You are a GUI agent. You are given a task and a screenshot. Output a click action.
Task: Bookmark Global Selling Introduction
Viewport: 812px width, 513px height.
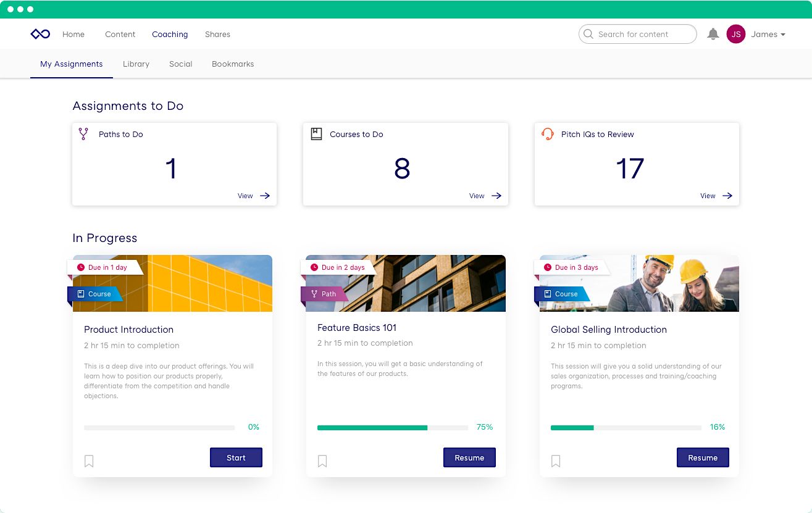pos(556,461)
